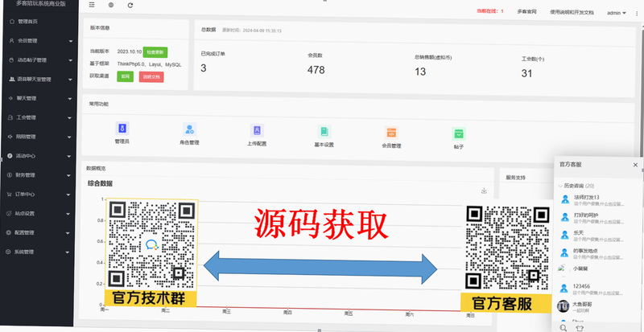The width and height of the screenshot is (644, 332).
Task: Open the 使用说明和开发文档 link
Action: (572, 12)
